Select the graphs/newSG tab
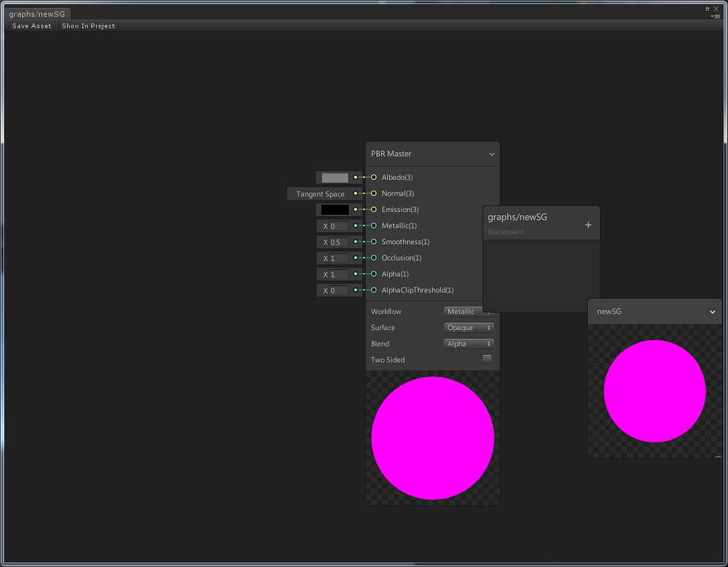This screenshot has height=567, width=728. [x=37, y=13]
